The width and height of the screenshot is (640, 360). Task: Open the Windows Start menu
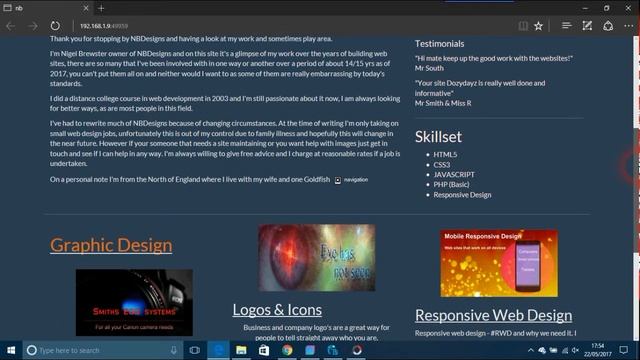(11, 350)
